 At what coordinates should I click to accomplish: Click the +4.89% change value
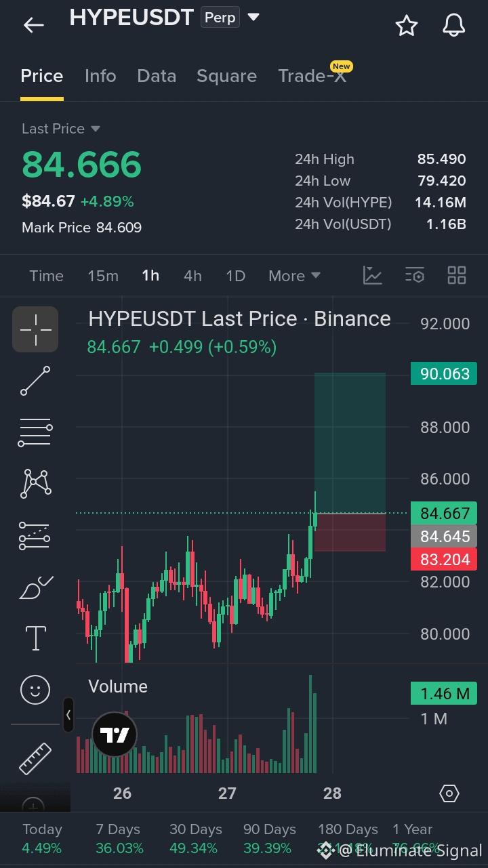(107, 201)
